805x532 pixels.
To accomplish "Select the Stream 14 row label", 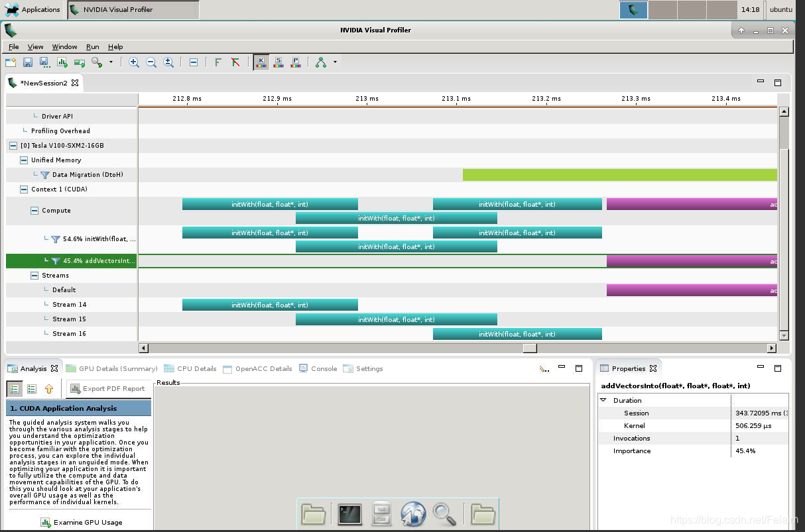I will 70,305.
